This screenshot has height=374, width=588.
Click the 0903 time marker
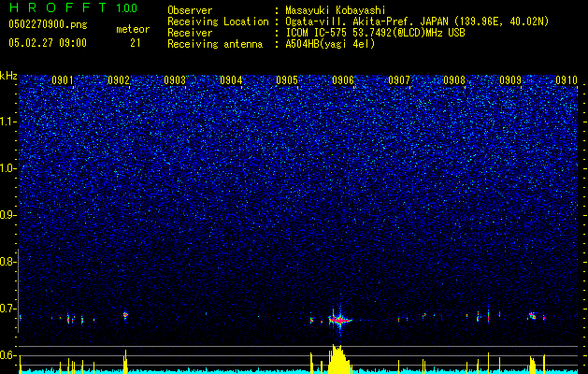click(x=175, y=79)
